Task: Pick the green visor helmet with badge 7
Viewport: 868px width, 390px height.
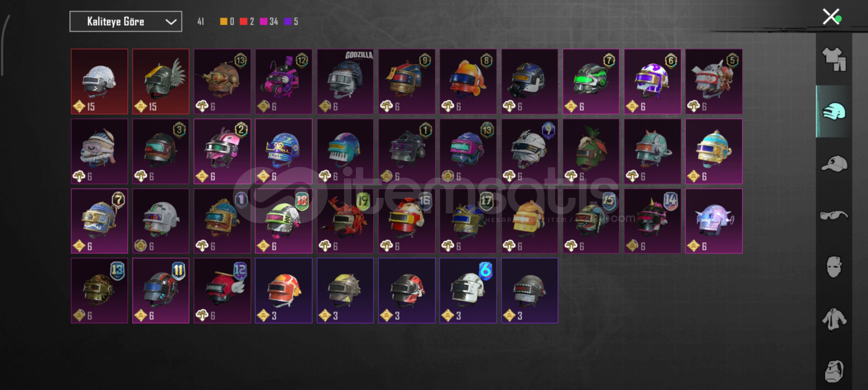Action: tap(591, 82)
